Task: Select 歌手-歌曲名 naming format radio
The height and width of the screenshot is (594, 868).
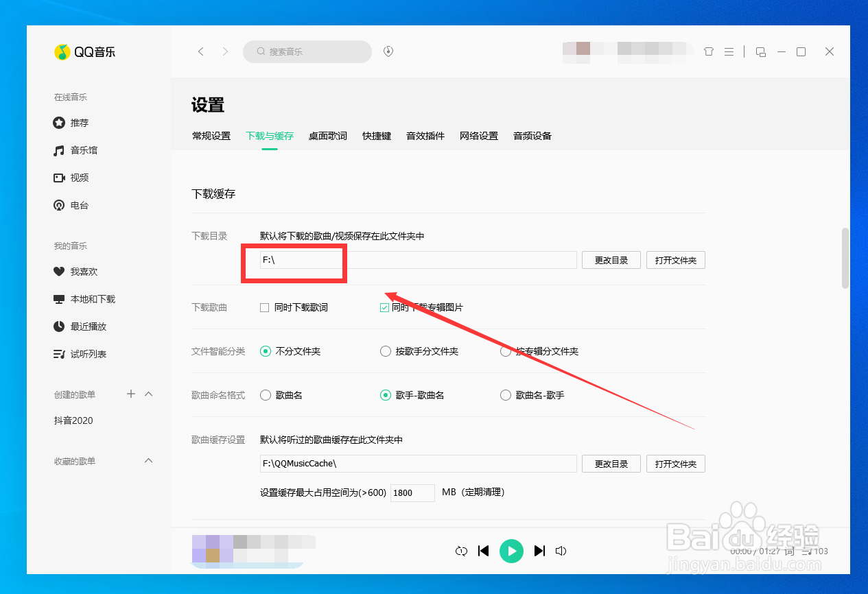Action: coord(386,395)
